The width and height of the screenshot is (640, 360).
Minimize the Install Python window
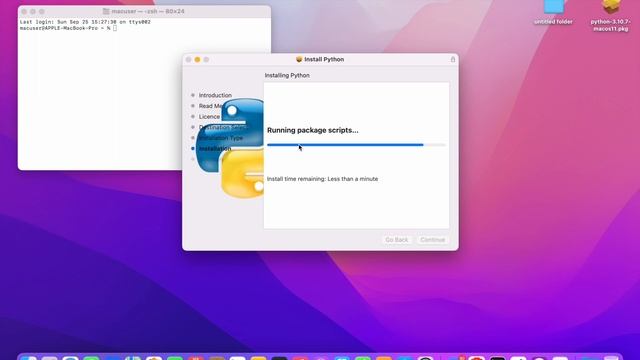coord(197,60)
